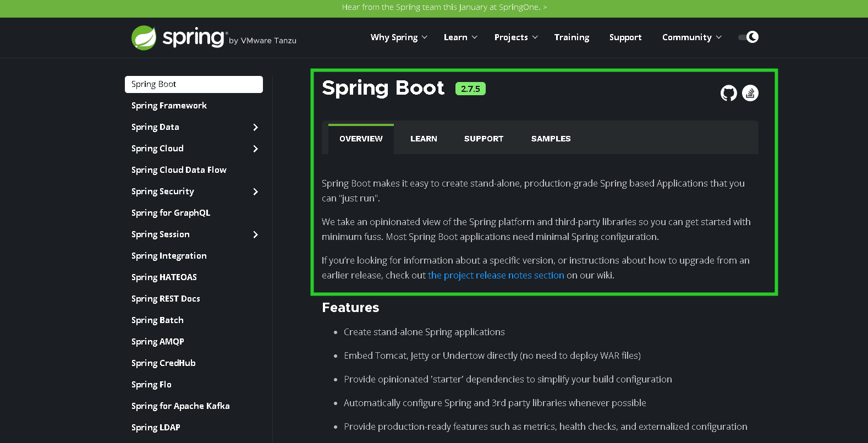The image size is (868, 443).
Task: Open Spring AMQP project
Action: pos(157,342)
